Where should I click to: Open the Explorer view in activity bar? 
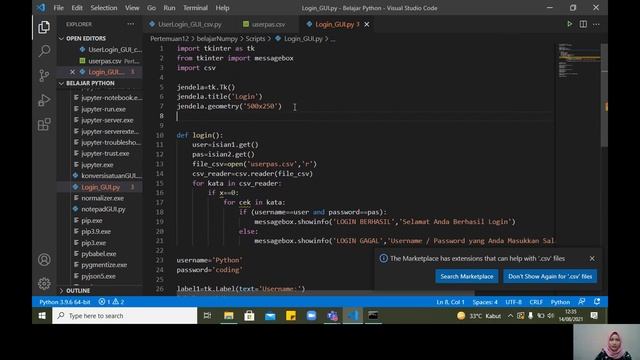[44, 27]
